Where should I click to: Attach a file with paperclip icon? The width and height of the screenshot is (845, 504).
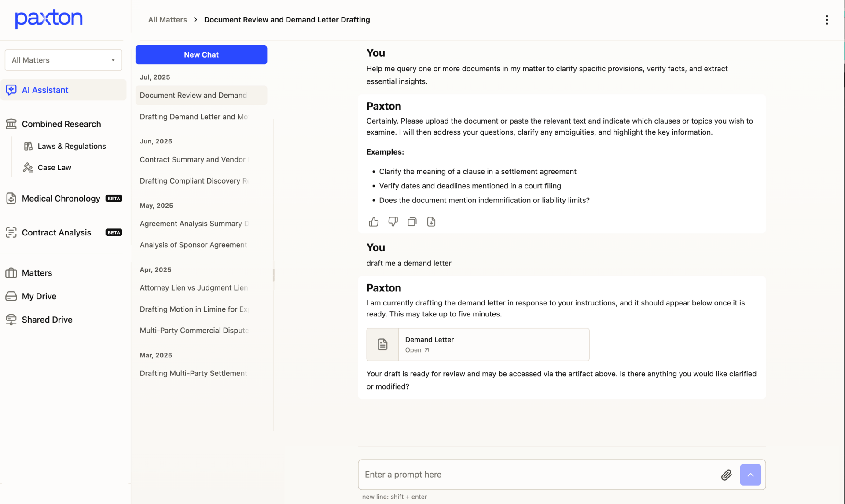[726, 475]
